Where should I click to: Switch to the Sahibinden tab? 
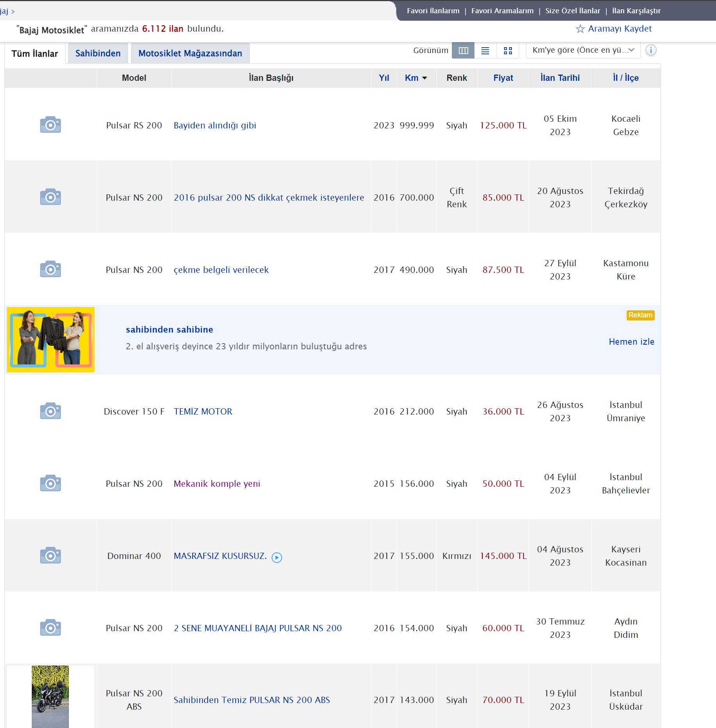[98, 53]
